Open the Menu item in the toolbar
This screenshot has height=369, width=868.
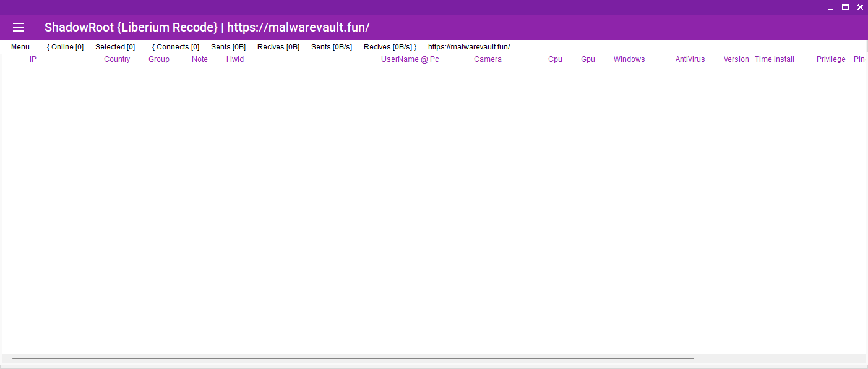20,47
